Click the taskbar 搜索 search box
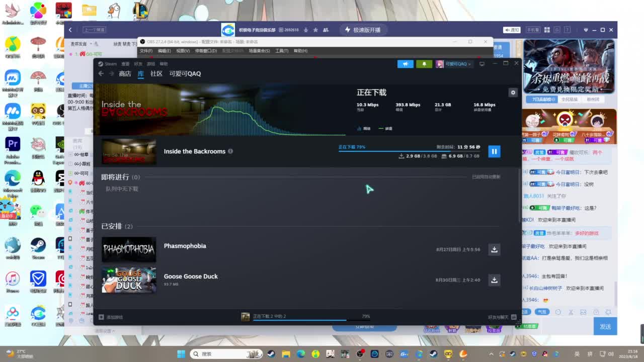Viewport: 644px width, 362px height. [x=226, y=354]
